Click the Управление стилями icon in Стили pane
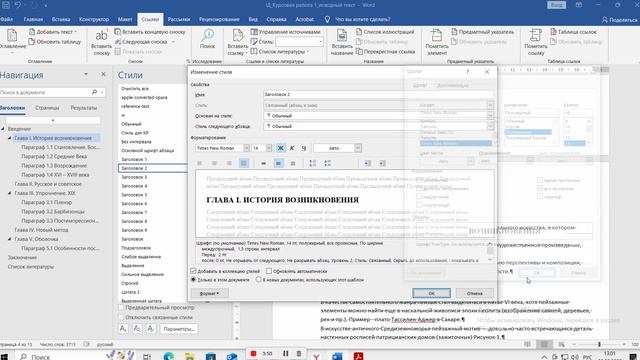640x360 pixels. tap(151, 329)
